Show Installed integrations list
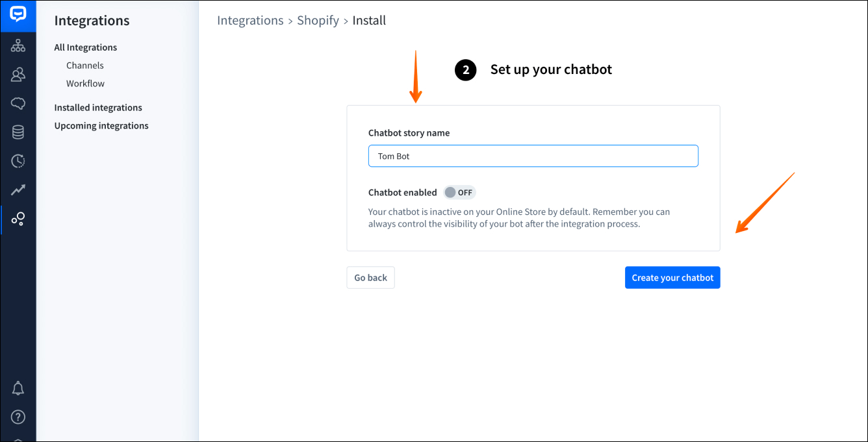 coord(98,108)
